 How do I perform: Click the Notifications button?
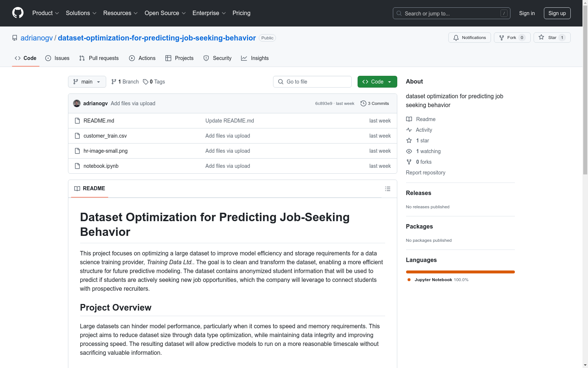pos(470,38)
